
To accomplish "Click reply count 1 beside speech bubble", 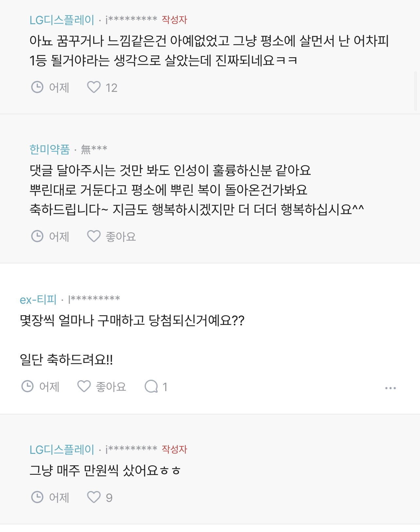I will coord(165,387).
